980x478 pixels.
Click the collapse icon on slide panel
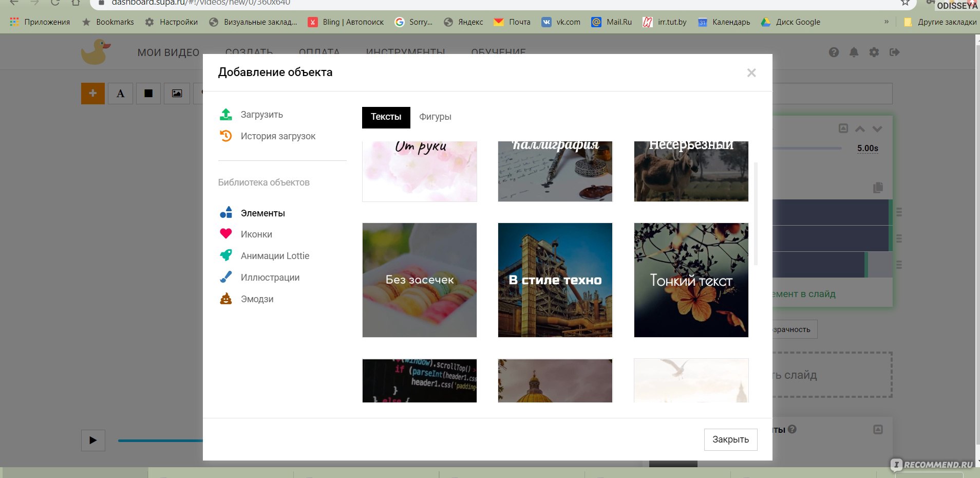coord(843,128)
